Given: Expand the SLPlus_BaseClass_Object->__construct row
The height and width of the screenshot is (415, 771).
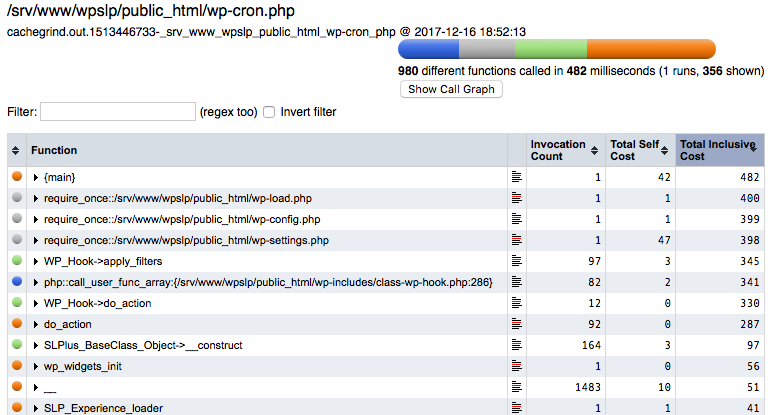Looking at the screenshot, I should (x=35, y=346).
